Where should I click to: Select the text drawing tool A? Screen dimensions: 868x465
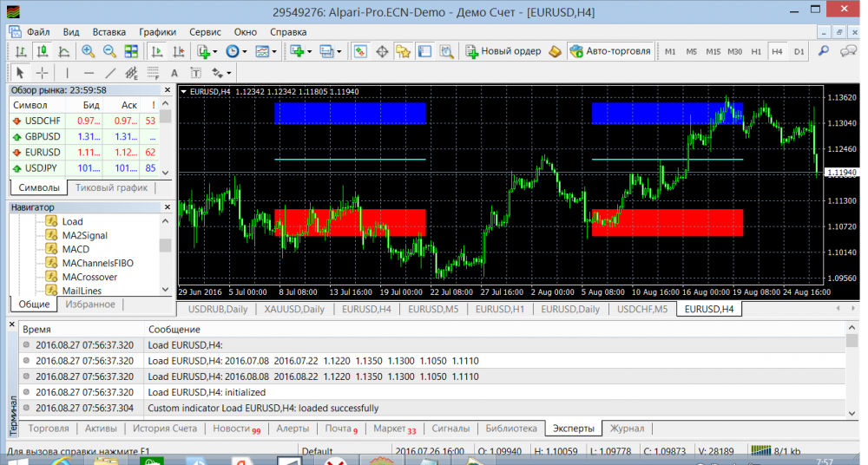click(174, 73)
